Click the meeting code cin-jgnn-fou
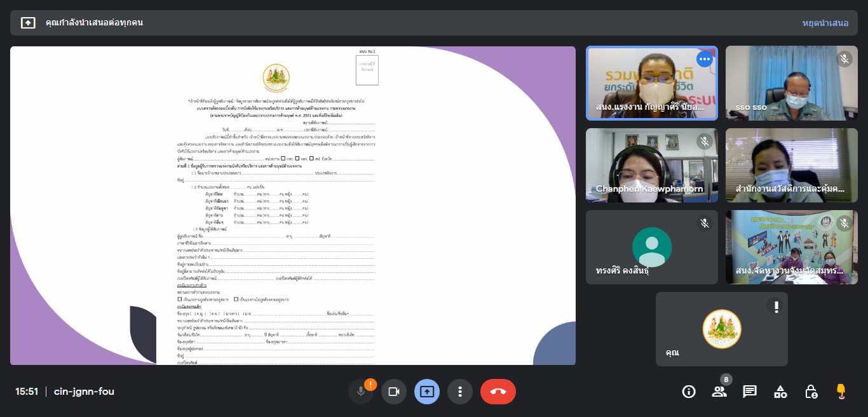Viewport: 868px width, 417px height. point(84,392)
